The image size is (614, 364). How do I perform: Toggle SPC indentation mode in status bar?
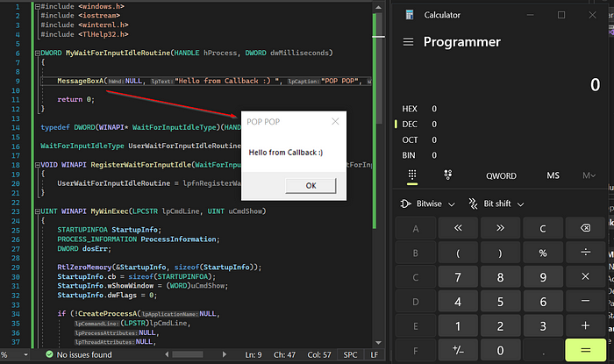coord(350,354)
